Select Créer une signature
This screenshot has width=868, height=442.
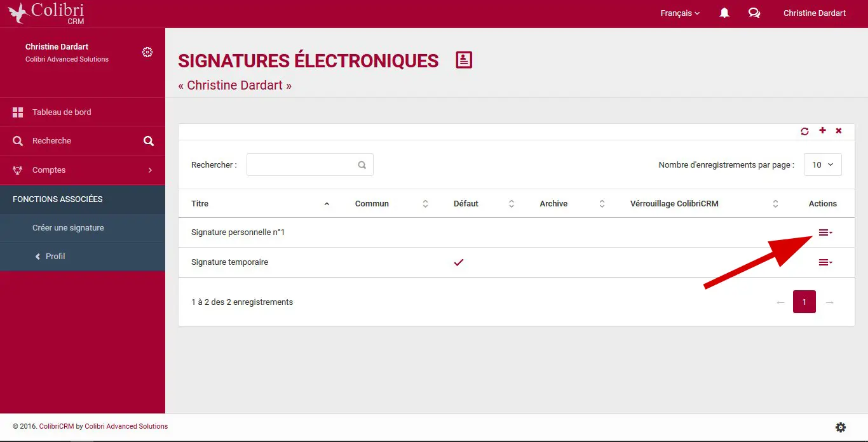pyautogui.click(x=83, y=228)
